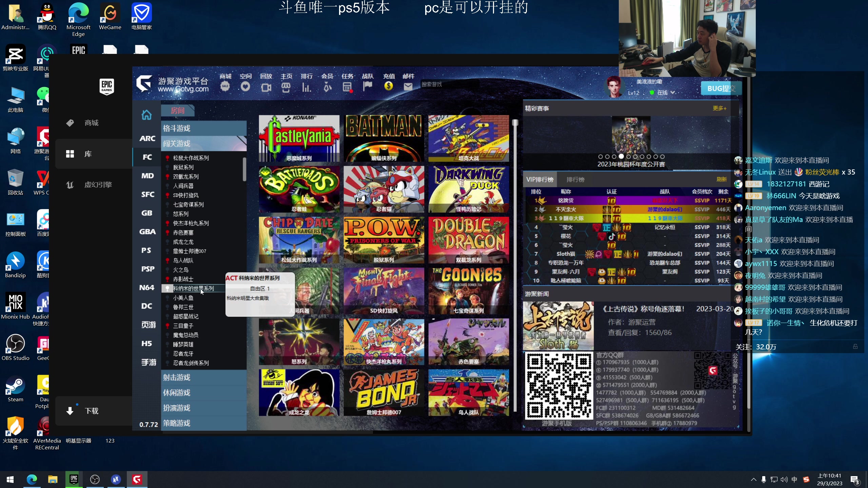Open the 商城 shop icon in the top toolbar

click(x=225, y=87)
